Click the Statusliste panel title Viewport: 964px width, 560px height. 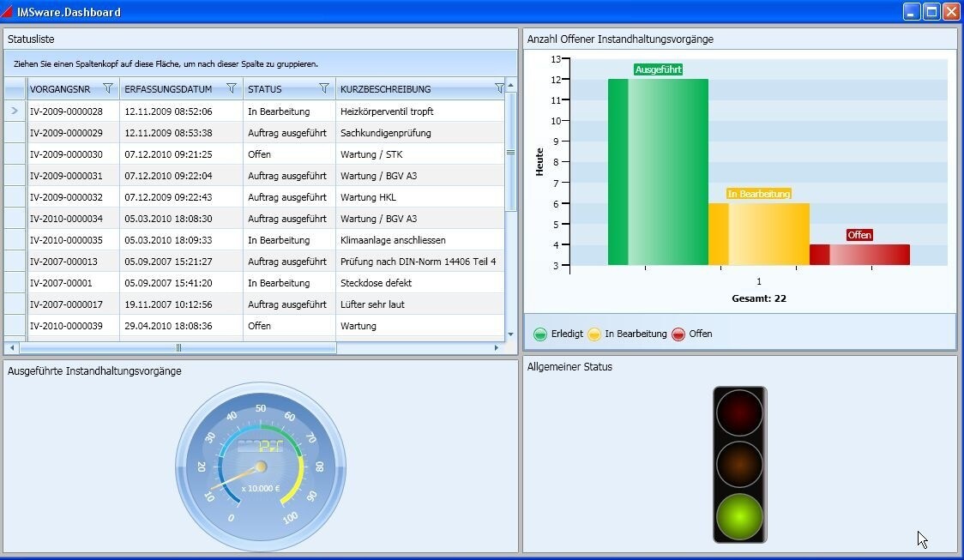click(x=31, y=39)
